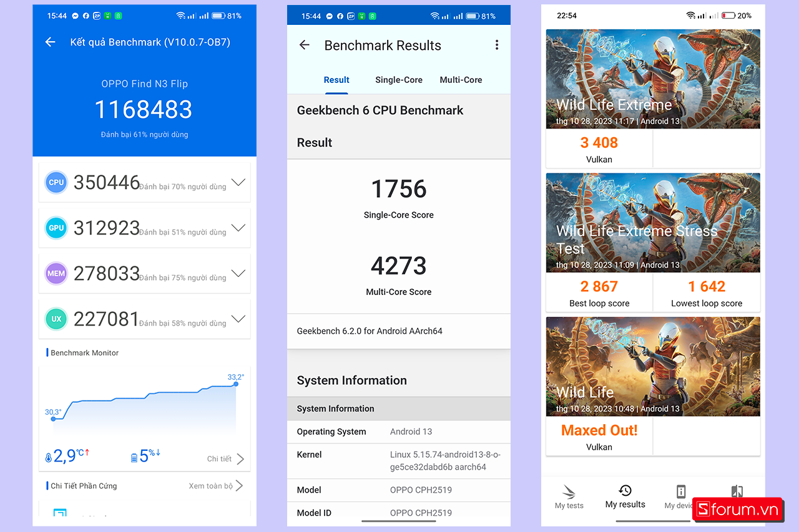This screenshot has height=532, width=799.
Task: Open the Wild Life result card image
Action: pos(653,367)
